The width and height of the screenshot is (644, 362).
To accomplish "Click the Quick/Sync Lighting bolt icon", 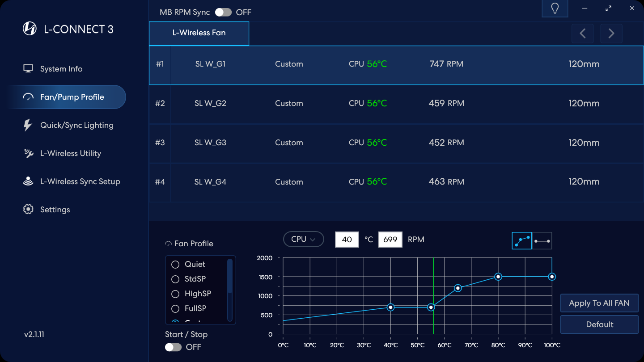I will (28, 125).
